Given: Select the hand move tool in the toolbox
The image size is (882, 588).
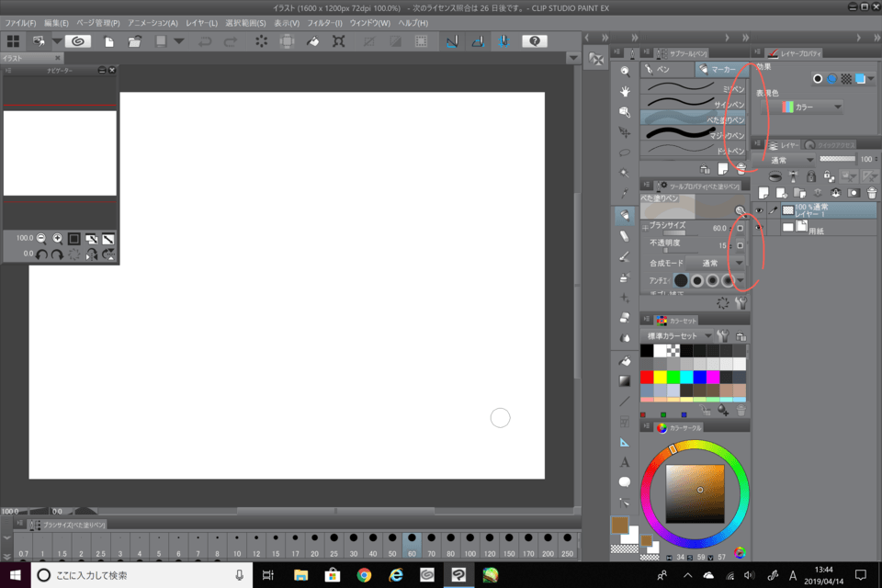Looking at the screenshot, I should tap(625, 91).
